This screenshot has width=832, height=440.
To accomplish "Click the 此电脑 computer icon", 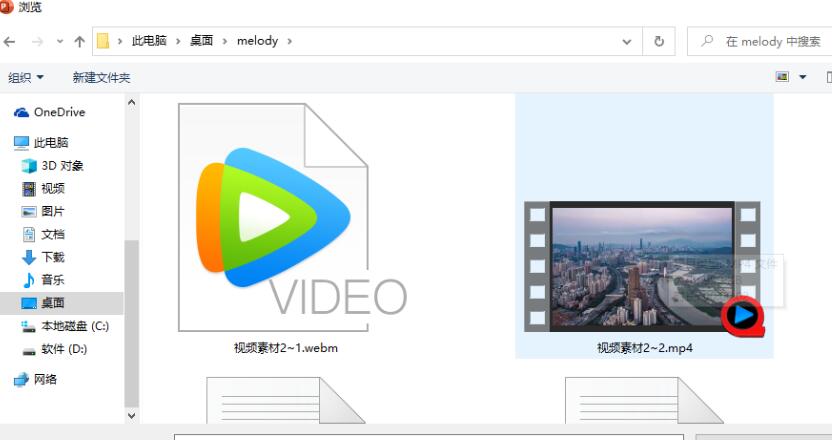I will [x=21, y=142].
